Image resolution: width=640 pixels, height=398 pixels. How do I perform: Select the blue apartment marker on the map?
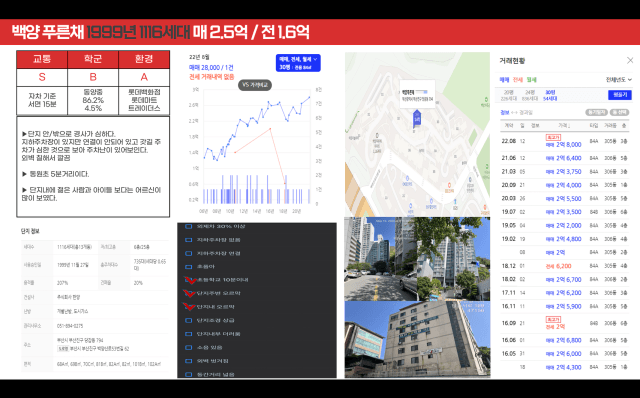click(x=417, y=118)
